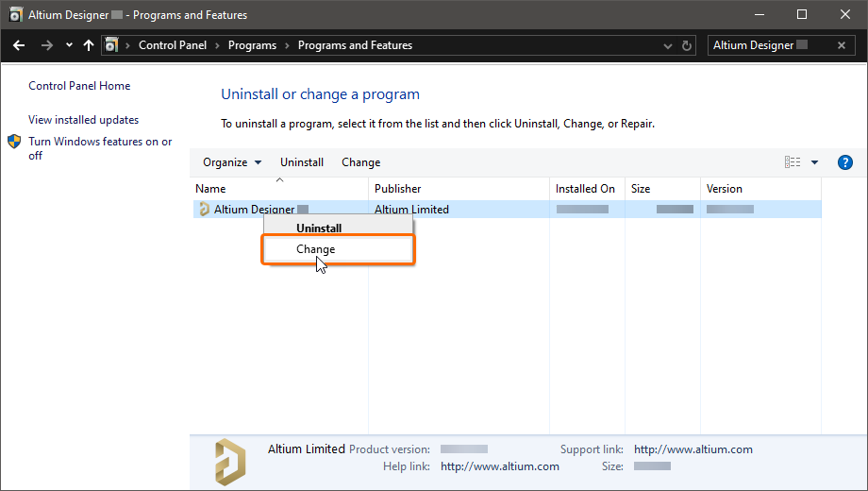Select Programs in the breadcrumb path
Image resolution: width=868 pixels, height=491 pixels.
coord(252,45)
